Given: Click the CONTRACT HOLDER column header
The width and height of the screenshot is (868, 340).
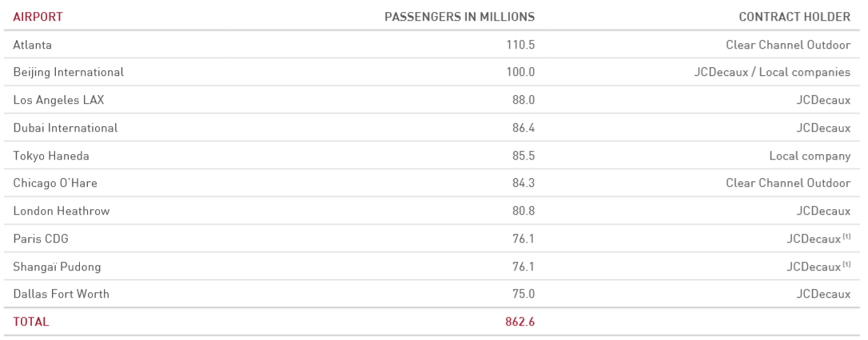Looking at the screenshot, I should pos(794,17).
